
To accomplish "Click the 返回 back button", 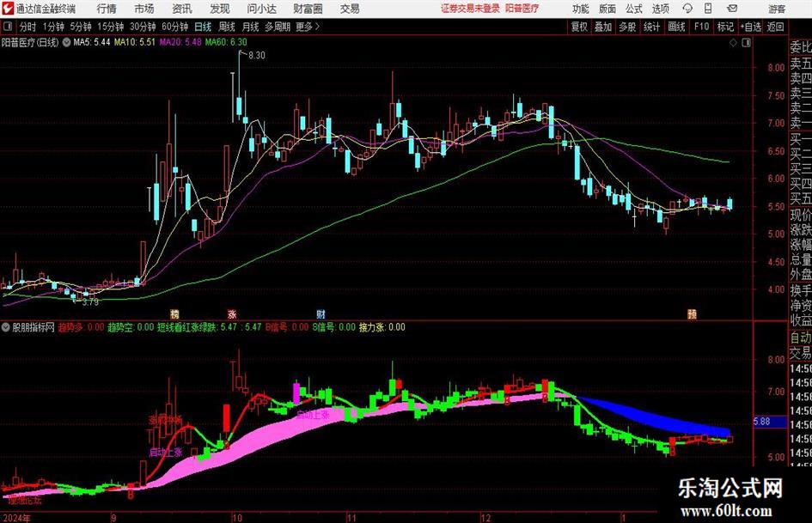I will coord(775,27).
